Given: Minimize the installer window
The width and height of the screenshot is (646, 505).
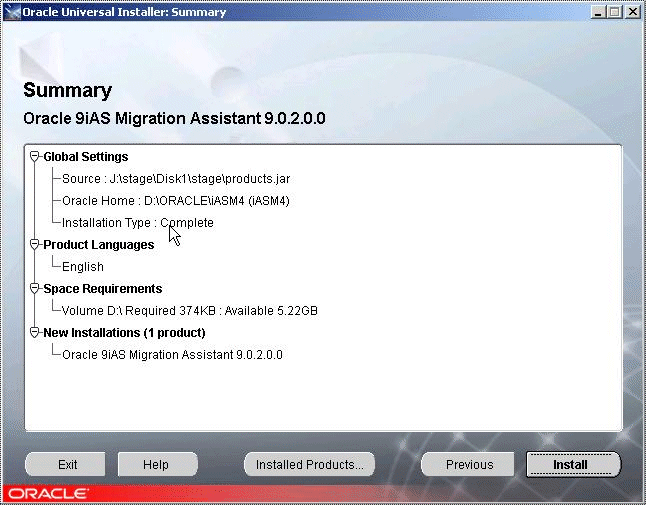Looking at the screenshot, I should [598, 12].
